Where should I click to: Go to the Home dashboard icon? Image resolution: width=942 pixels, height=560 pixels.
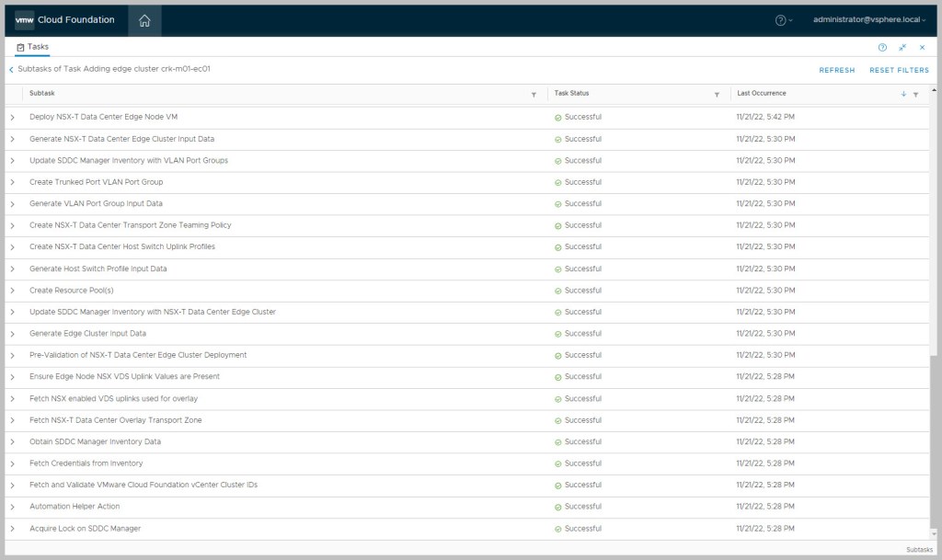[144, 20]
